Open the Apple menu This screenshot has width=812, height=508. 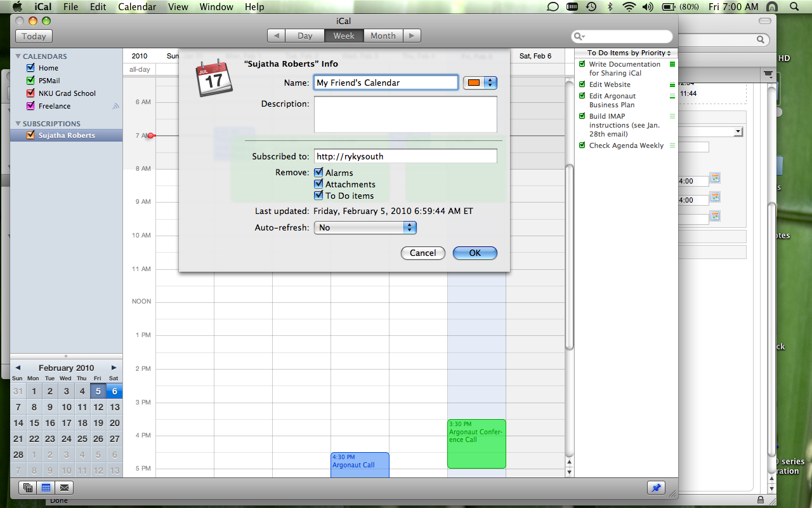17,7
